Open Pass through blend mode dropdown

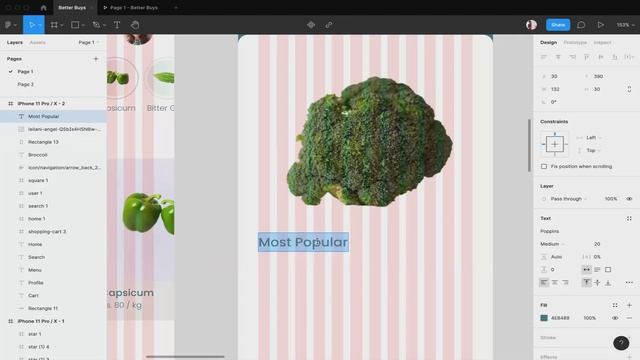(x=569, y=199)
